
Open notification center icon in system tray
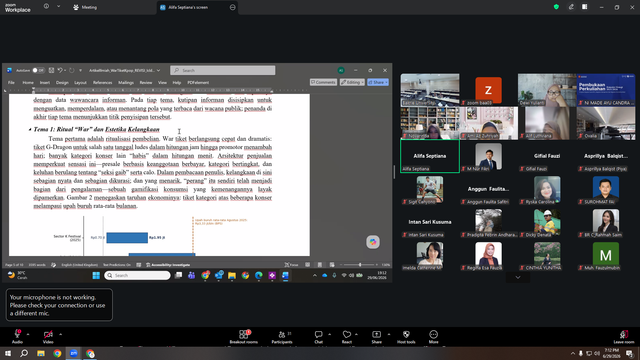pyautogui.click(x=629, y=353)
